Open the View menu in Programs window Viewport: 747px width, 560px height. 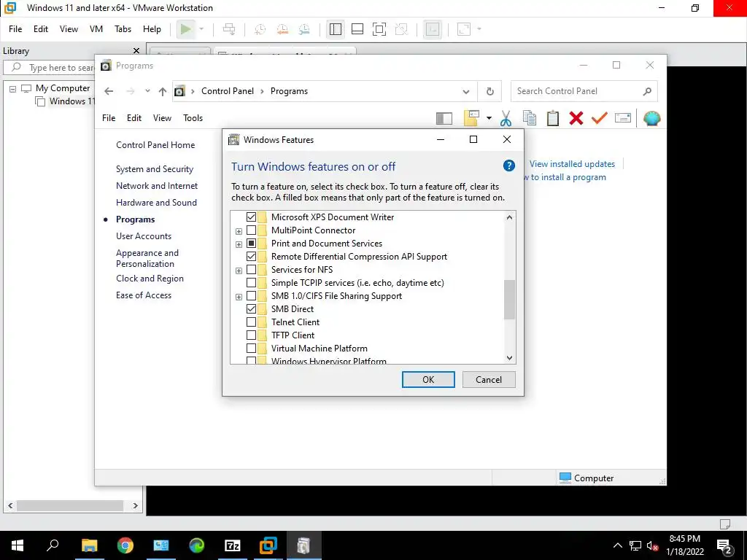[162, 118]
